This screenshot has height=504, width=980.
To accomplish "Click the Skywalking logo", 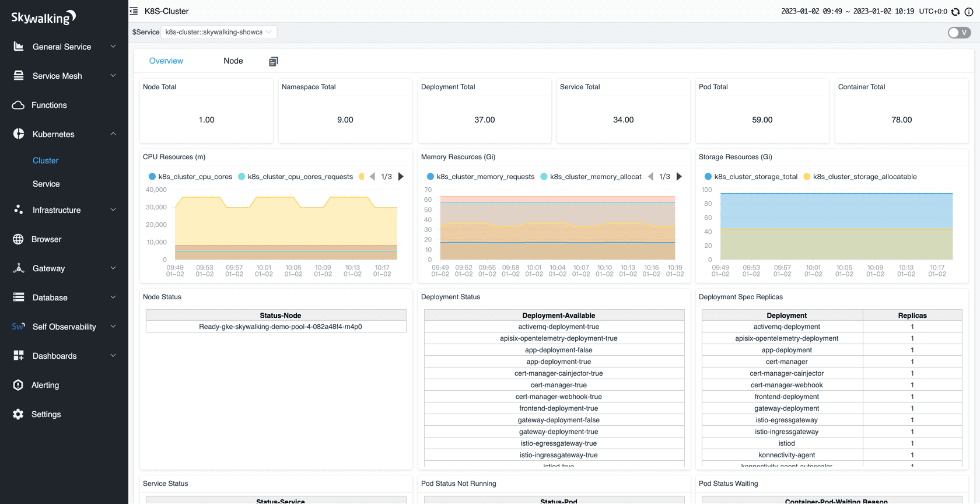I will tap(44, 17).
